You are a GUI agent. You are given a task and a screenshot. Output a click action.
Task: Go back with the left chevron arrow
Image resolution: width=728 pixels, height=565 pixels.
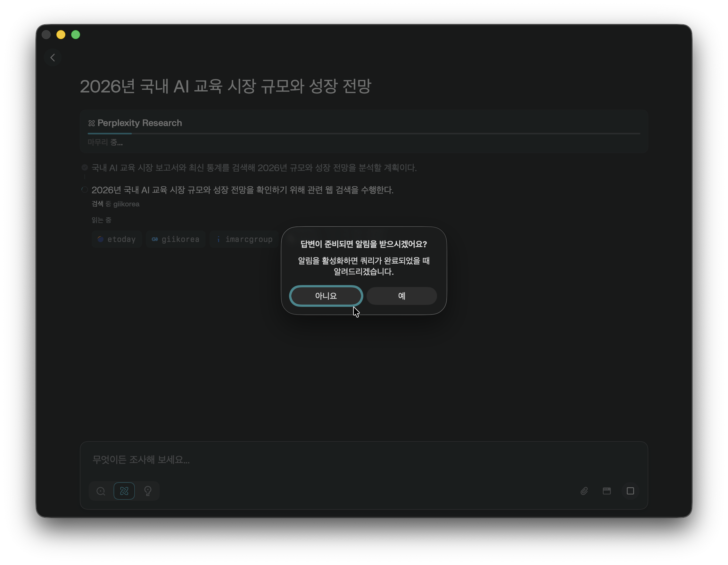pyautogui.click(x=53, y=58)
